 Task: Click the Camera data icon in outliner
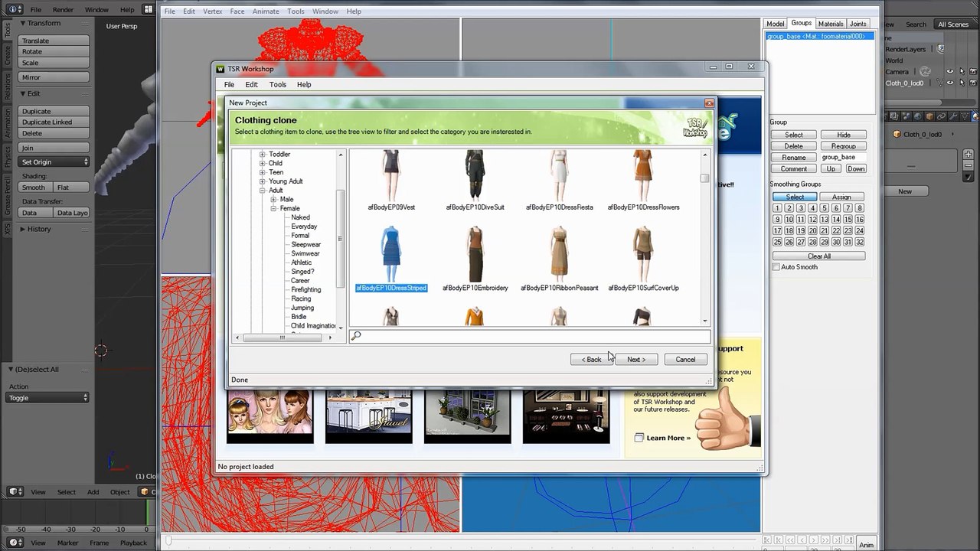pyautogui.click(x=925, y=71)
